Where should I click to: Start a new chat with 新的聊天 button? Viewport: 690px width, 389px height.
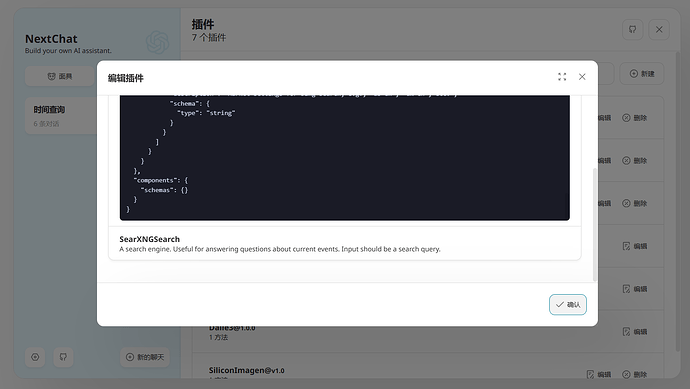(145, 357)
